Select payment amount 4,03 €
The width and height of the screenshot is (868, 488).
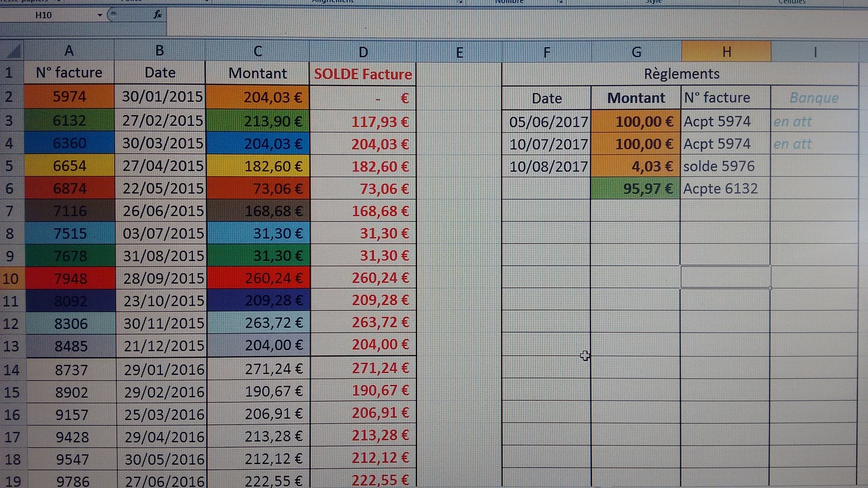point(636,167)
